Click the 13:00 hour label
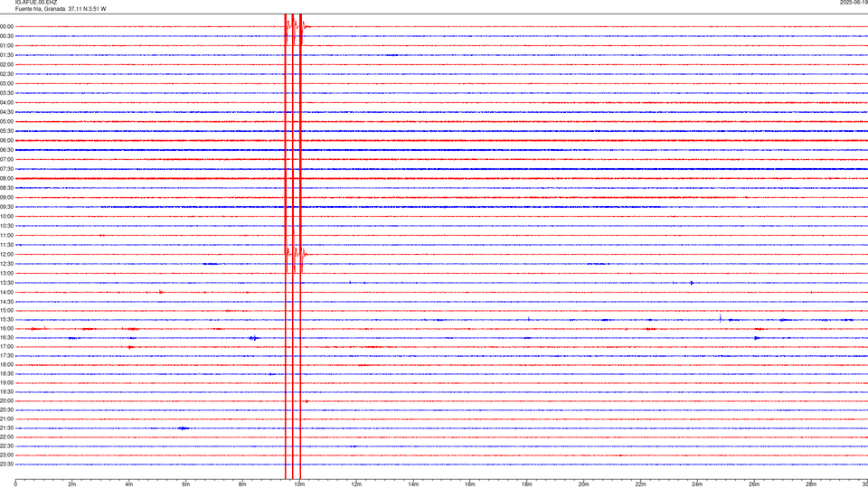The height and width of the screenshot is (488, 868). 6,273
